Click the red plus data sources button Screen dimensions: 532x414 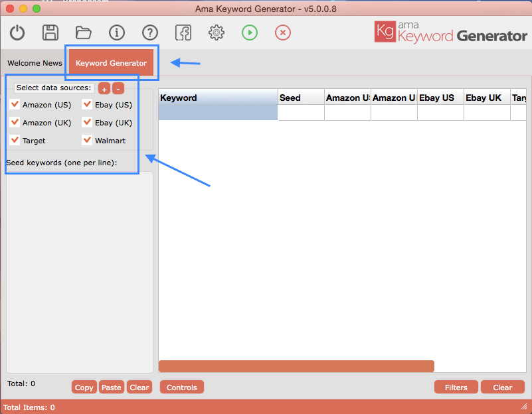tap(104, 88)
